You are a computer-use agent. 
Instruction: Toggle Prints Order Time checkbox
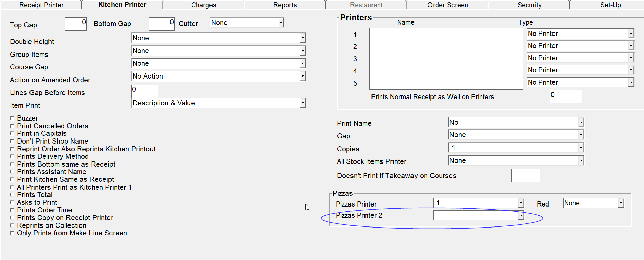point(12,210)
